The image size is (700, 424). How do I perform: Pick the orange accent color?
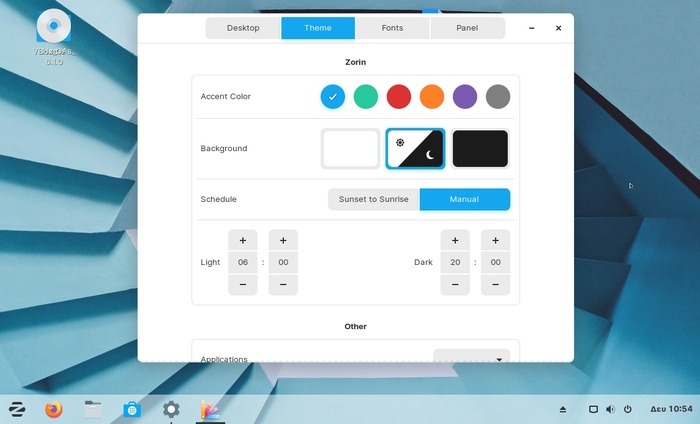tap(432, 96)
